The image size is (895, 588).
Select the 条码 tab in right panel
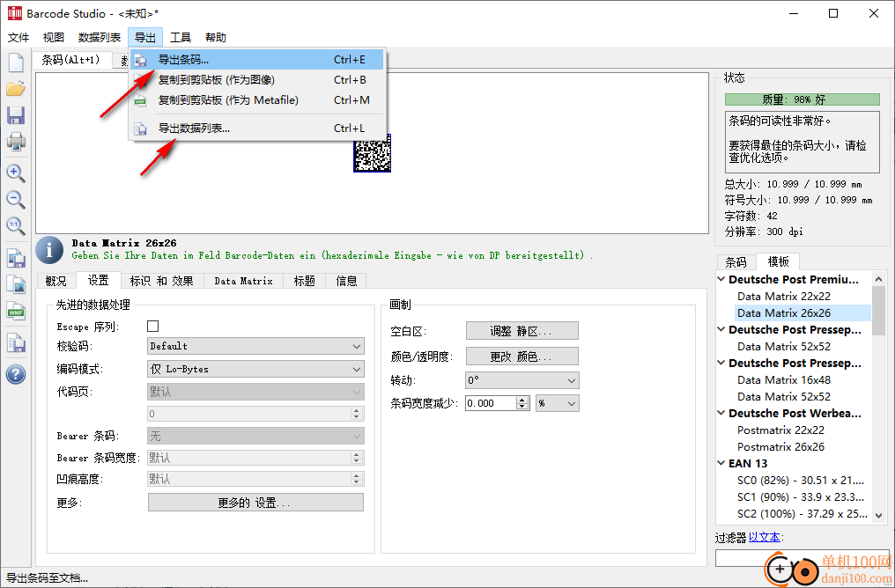tap(736, 261)
